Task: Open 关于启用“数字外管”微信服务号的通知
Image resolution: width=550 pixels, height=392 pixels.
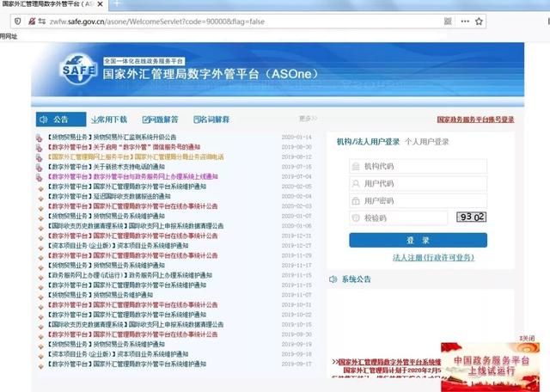Action: pyautogui.click(x=124, y=147)
